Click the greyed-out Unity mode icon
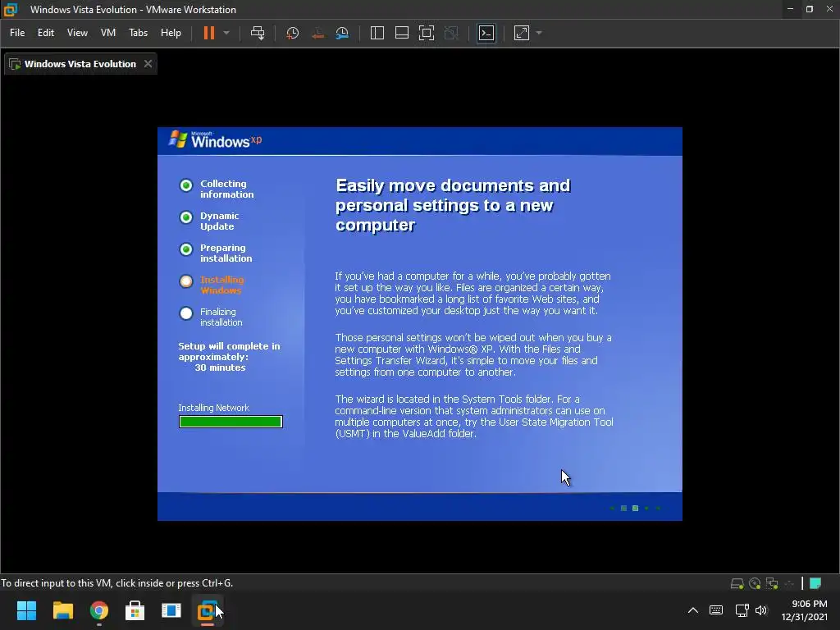840x630 pixels. pos(452,33)
